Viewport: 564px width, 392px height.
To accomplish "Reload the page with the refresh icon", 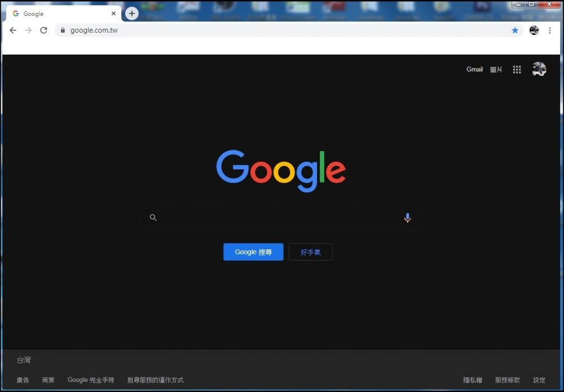I will pyautogui.click(x=43, y=30).
